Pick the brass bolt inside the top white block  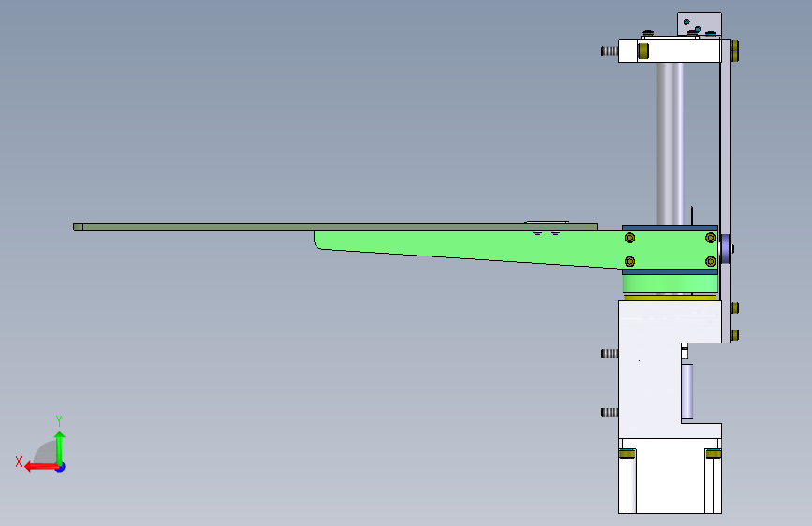point(643,51)
